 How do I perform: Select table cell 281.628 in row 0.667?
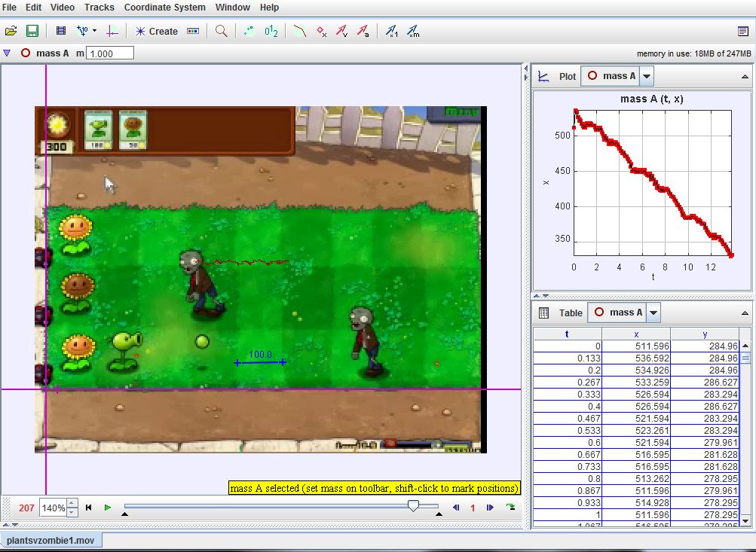point(705,455)
